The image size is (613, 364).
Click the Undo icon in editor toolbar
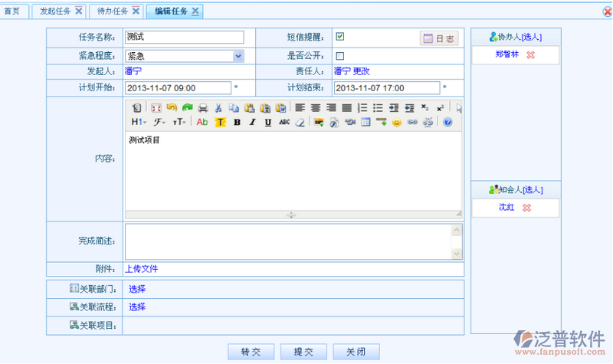pos(172,108)
